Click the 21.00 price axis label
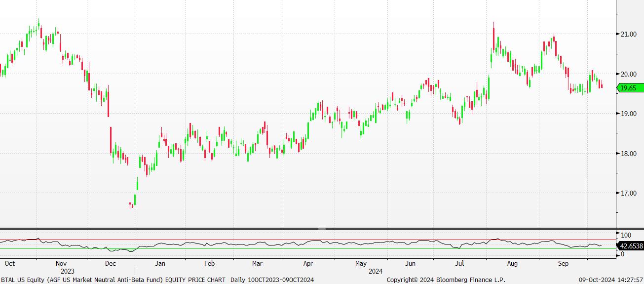 (x=628, y=34)
